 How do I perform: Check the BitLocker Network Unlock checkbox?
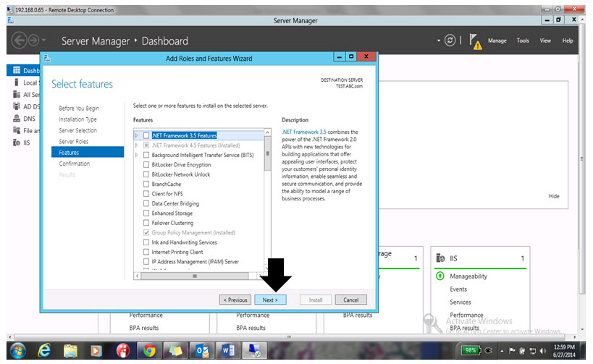click(146, 174)
